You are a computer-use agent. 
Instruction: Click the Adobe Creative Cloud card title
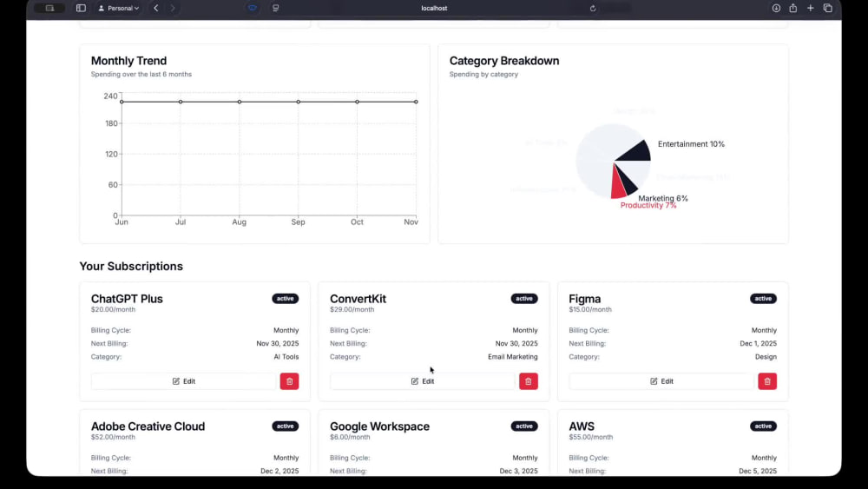[x=148, y=426]
